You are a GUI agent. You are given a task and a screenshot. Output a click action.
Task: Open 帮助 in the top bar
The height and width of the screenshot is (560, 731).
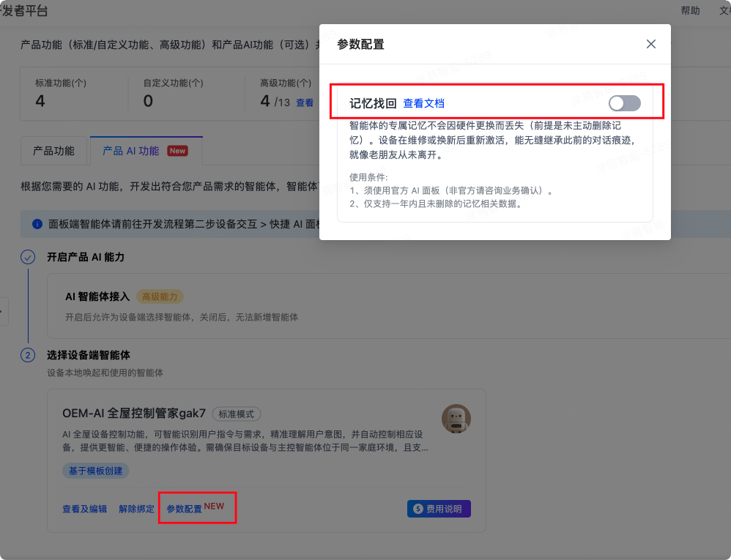690,11
